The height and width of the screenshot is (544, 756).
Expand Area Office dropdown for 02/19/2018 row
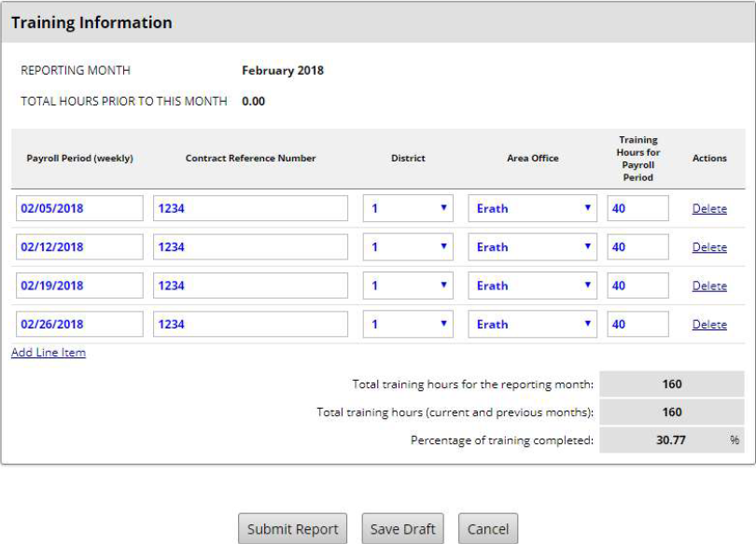[532, 286]
